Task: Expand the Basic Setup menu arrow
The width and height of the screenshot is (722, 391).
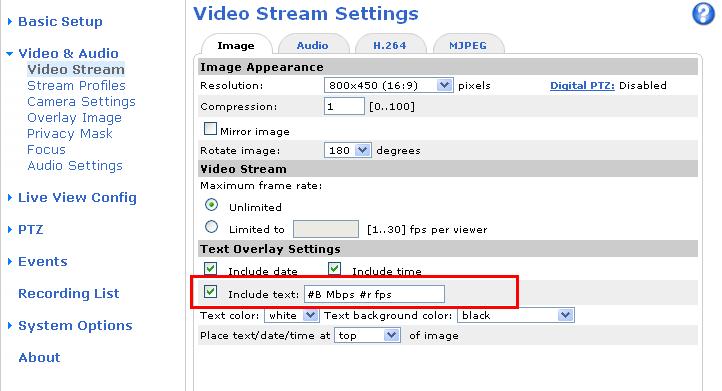Action: 10,21
